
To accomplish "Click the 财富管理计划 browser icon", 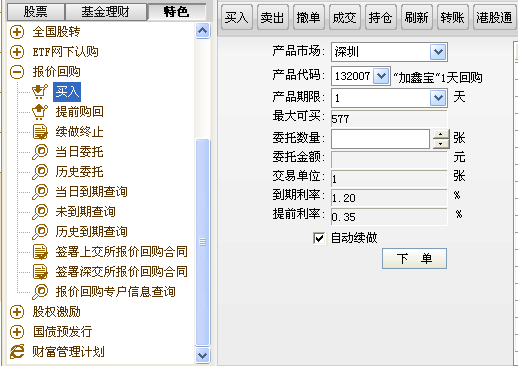I will tap(17, 352).
